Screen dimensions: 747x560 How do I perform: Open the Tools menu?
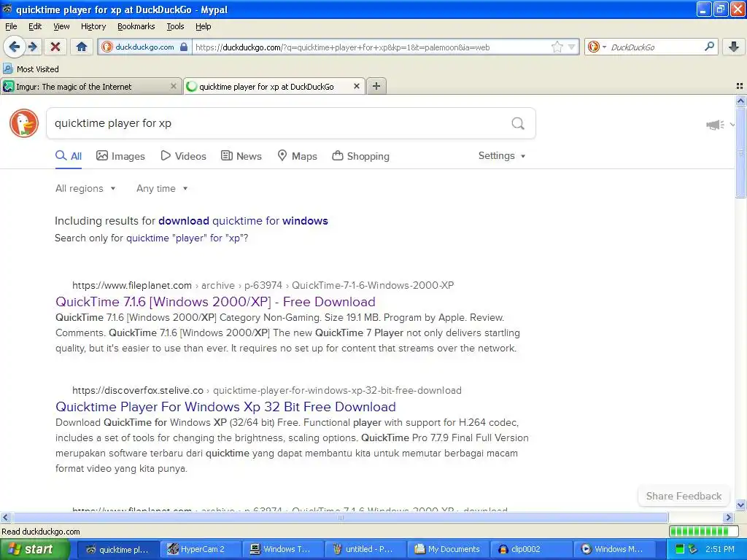[175, 26]
